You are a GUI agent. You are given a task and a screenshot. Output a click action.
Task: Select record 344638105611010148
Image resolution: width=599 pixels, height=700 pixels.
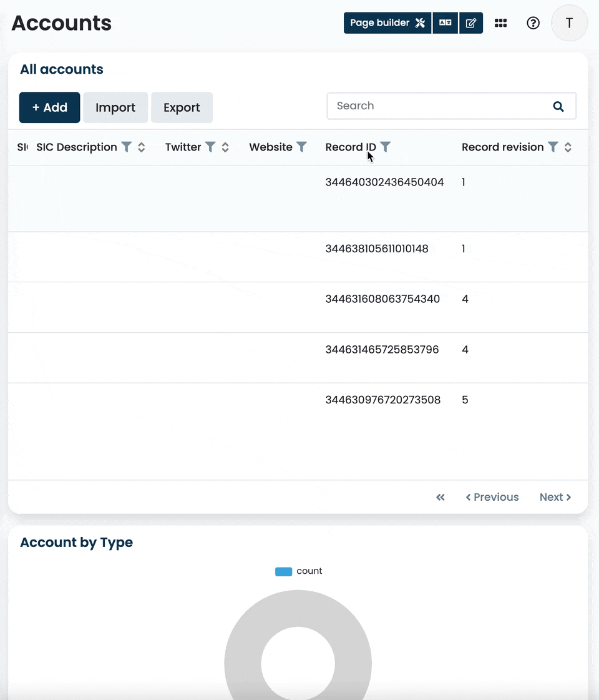377,249
